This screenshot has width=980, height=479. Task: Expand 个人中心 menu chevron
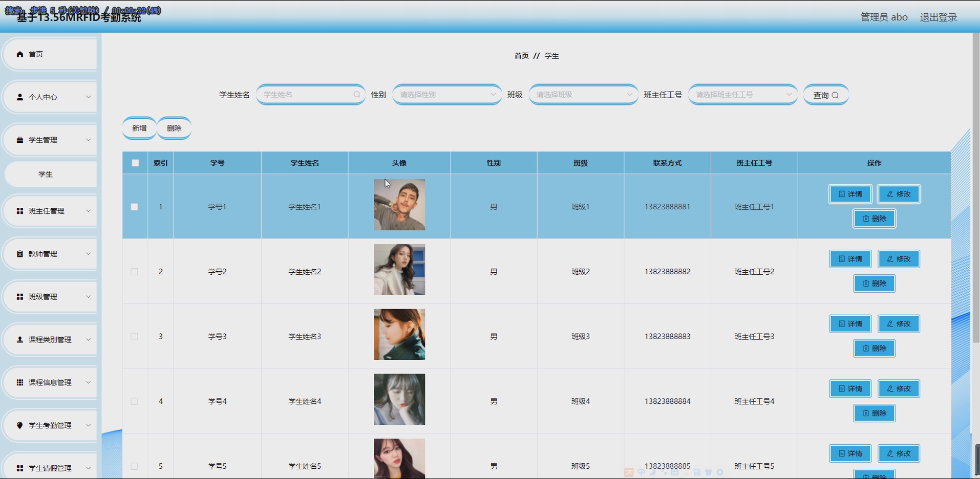click(x=88, y=97)
